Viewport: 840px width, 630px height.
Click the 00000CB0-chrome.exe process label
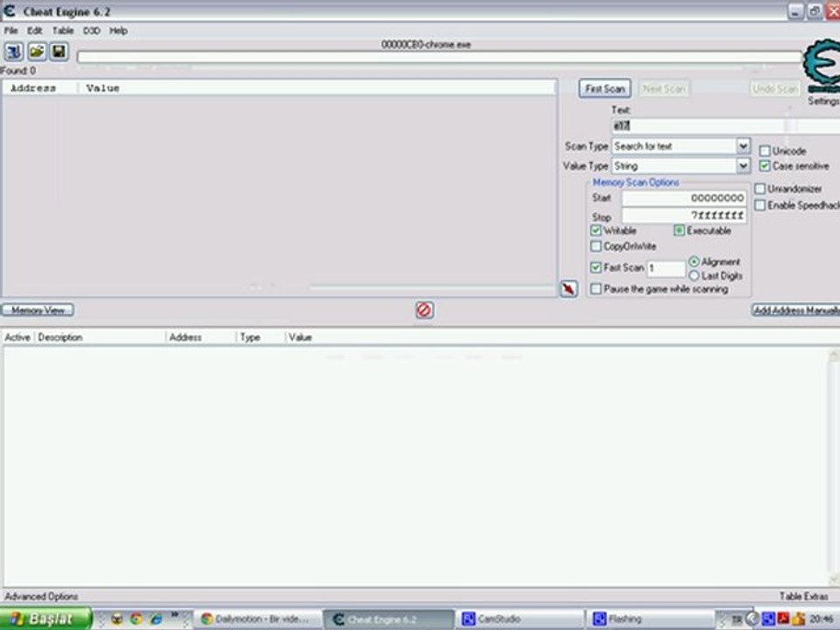coord(426,45)
